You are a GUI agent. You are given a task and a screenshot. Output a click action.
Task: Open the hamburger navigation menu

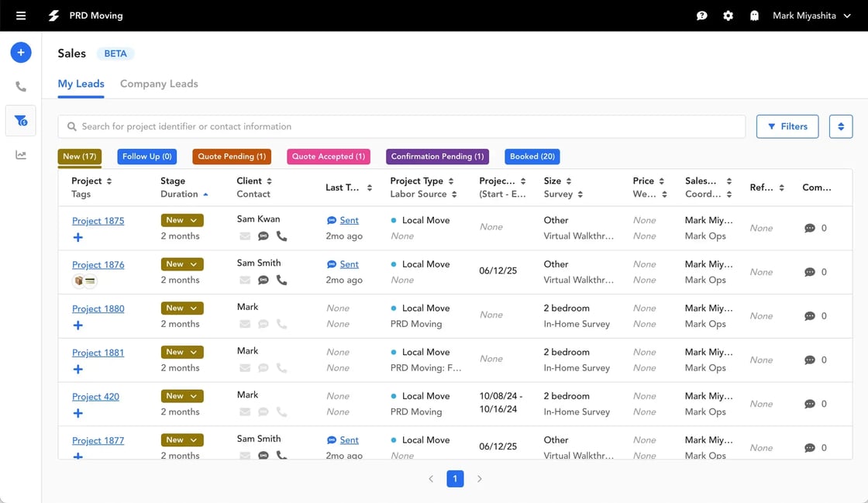pos(20,15)
